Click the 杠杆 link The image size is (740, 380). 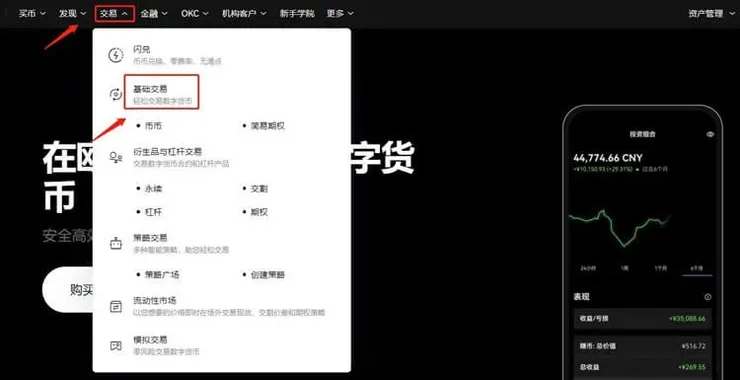point(153,212)
